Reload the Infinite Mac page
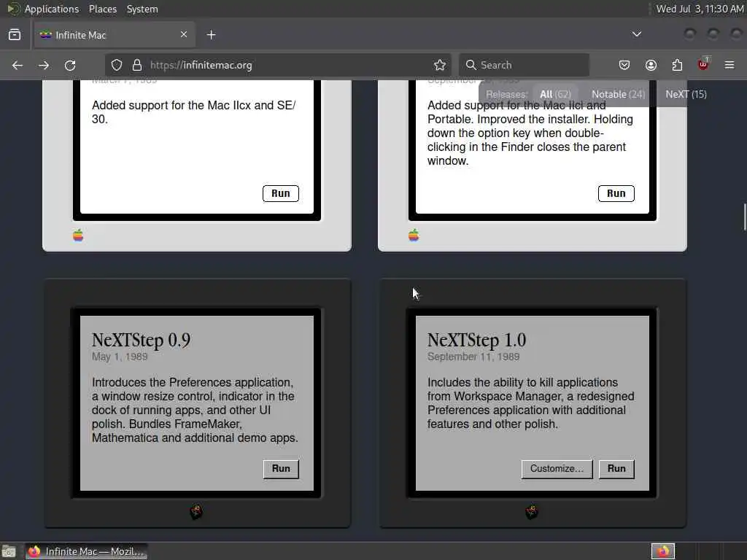This screenshot has width=747, height=560. point(70,65)
